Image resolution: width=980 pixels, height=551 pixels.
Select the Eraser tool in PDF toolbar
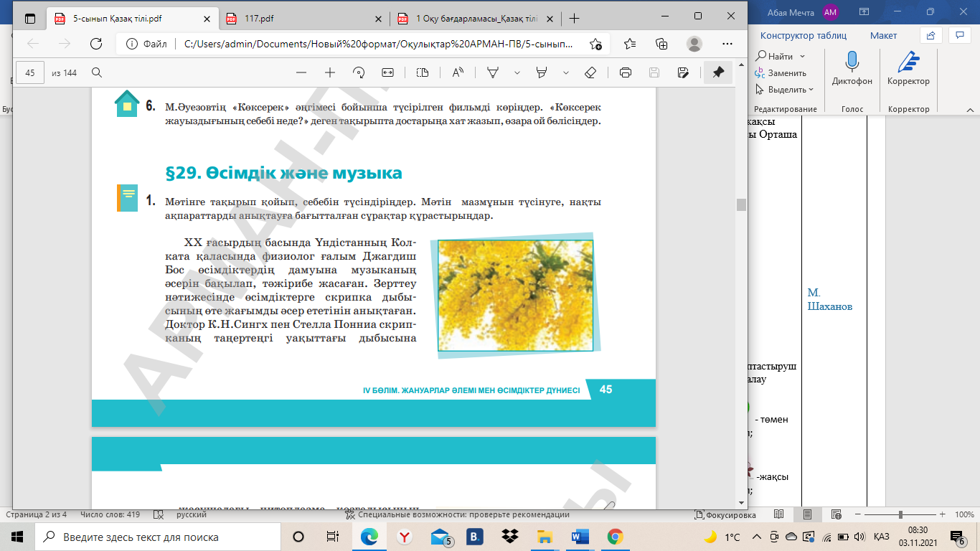tap(590, 72)
